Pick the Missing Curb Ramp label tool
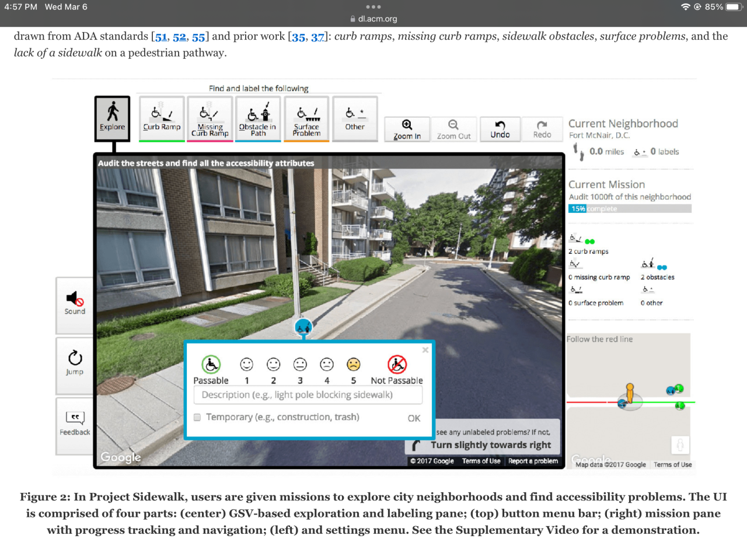Viewport: 747px width, 560px height. pyautogui.click(x=210, y=118)
